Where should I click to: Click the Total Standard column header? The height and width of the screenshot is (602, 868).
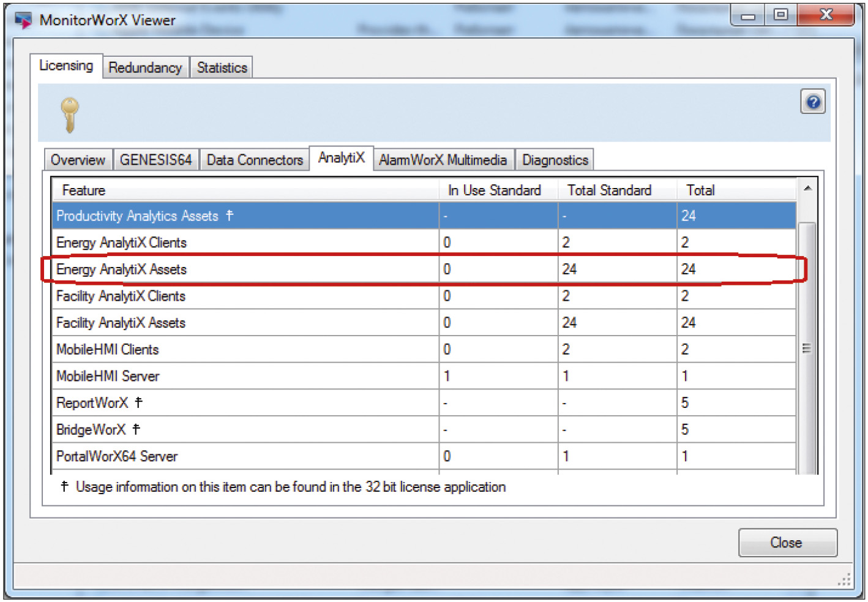click(617, 190)
